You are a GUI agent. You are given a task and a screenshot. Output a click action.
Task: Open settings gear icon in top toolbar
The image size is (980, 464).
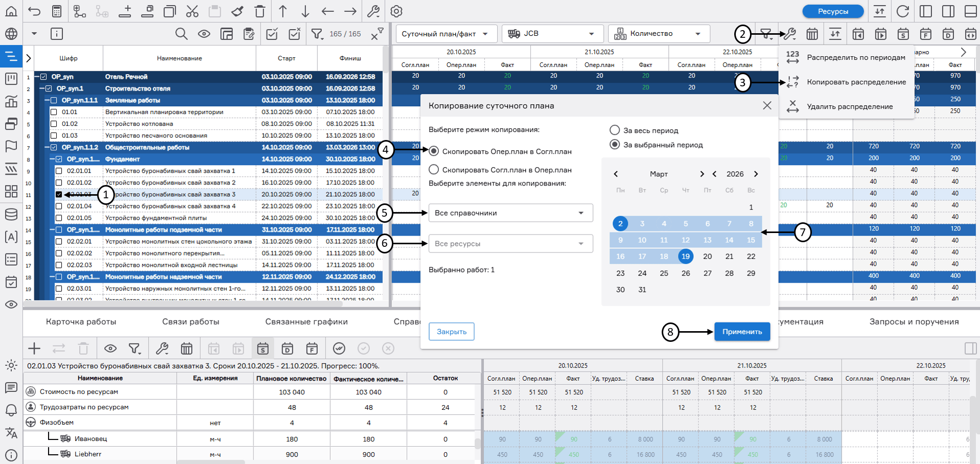(x=396, y=11)
